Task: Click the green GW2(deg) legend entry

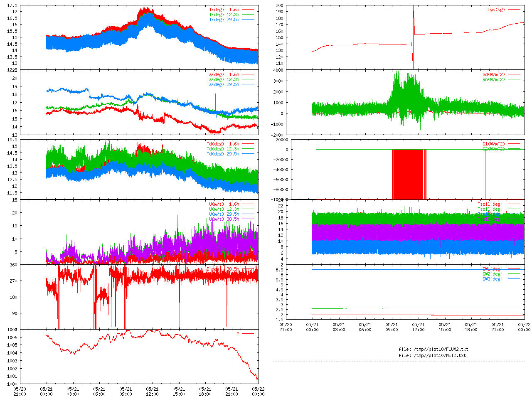Action: [492, 274]
